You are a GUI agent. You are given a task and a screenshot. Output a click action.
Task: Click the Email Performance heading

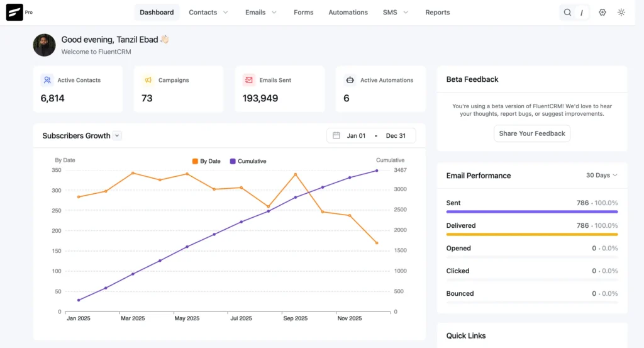479,176
